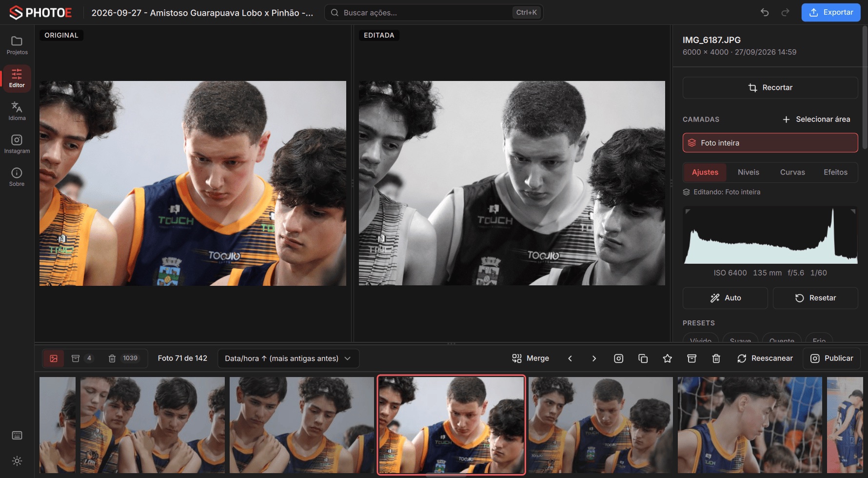Click the redo arrow icon

click(785, 13)
